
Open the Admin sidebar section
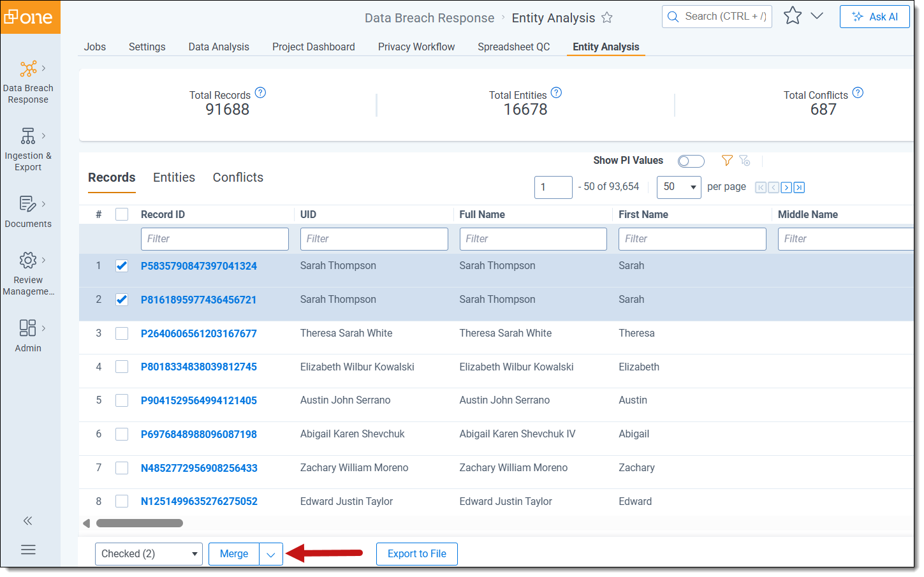coord(28,328)
